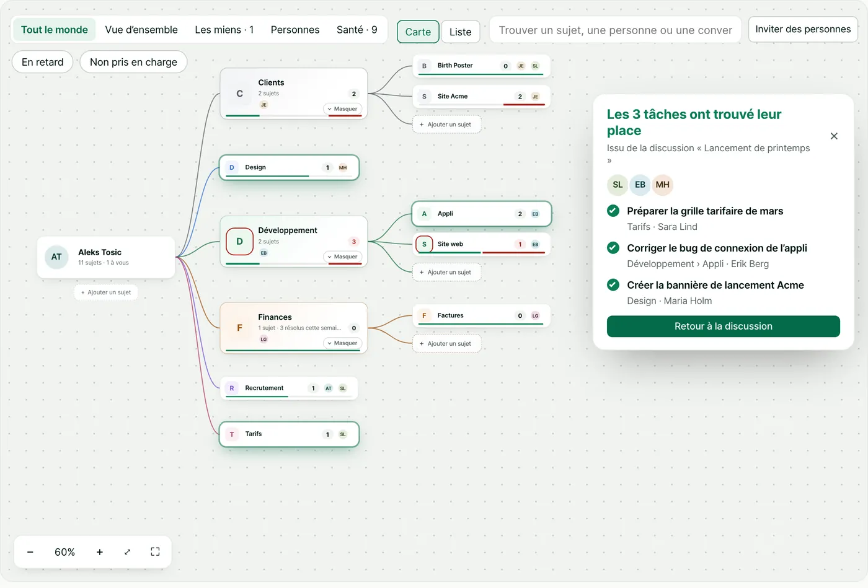
Task: Toggle the Non pris en charge filter
Action: pos(133,62)
